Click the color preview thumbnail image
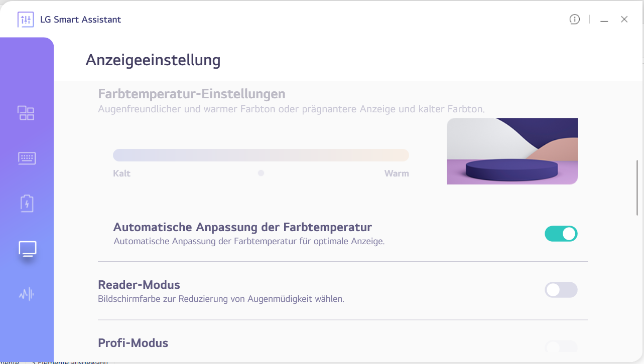This screenshot has height=364, width=644. pyautogui.click(x=512, y=151)
